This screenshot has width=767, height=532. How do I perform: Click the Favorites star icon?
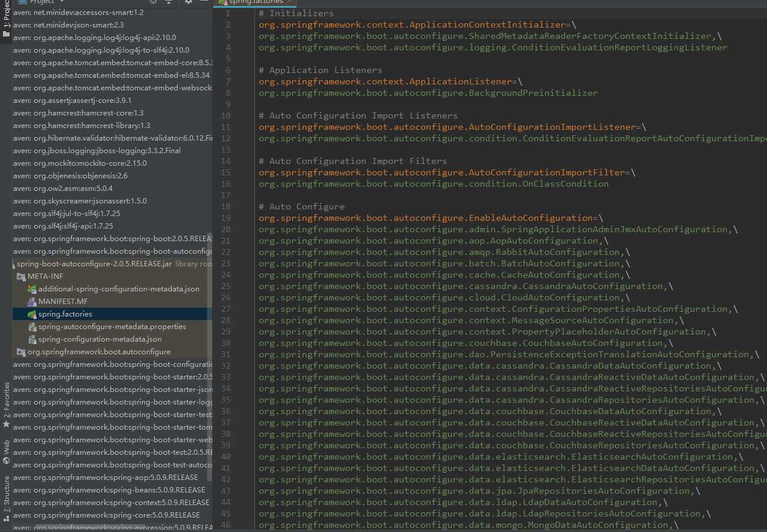[6, 424]
